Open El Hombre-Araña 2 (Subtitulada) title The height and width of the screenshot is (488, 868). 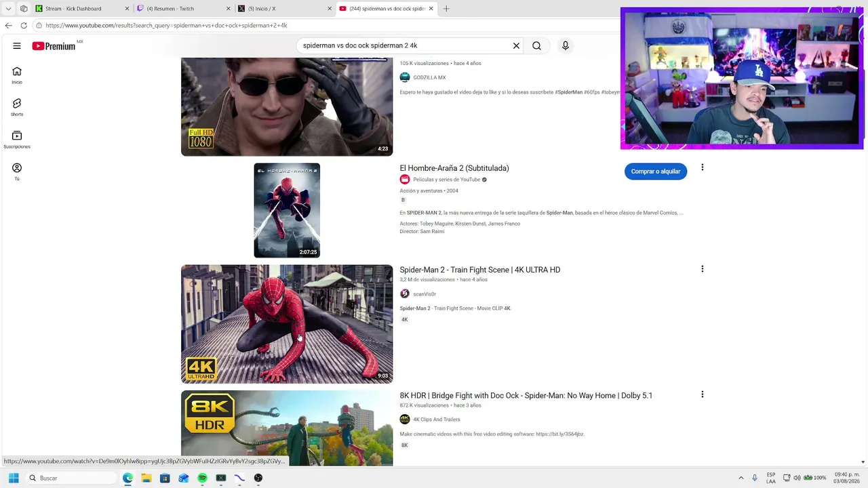pos(454,168)
